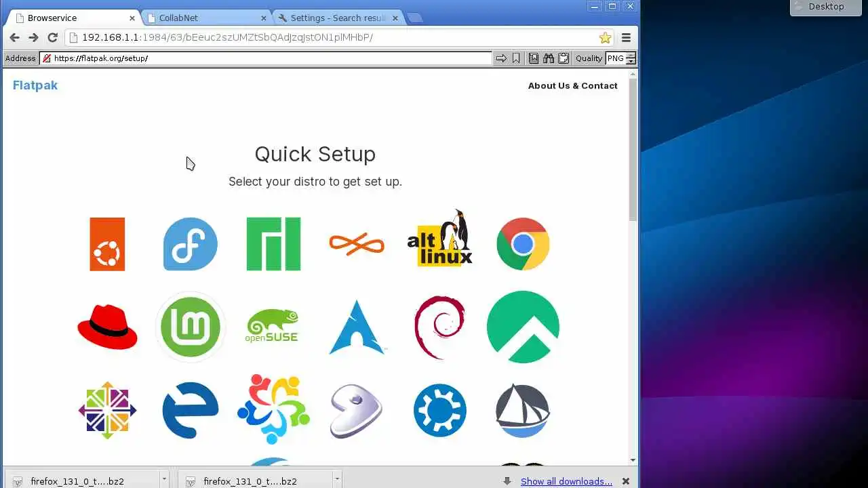The image size is (868, 488).
Task: Pick the Rocky Linux logo
Action: tap(523, 327)
